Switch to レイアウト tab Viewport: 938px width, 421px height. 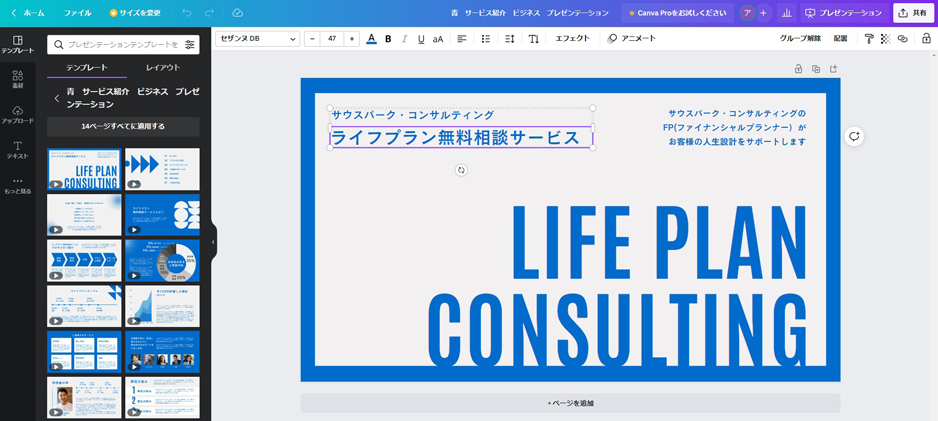(163, 68)
